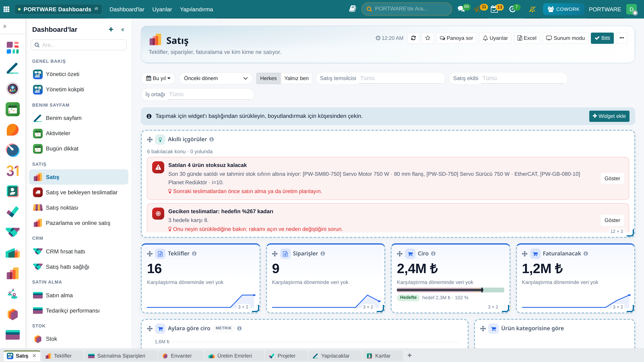
Task: Switch to the Envanter bottom tab
Action: click(181, 356)
